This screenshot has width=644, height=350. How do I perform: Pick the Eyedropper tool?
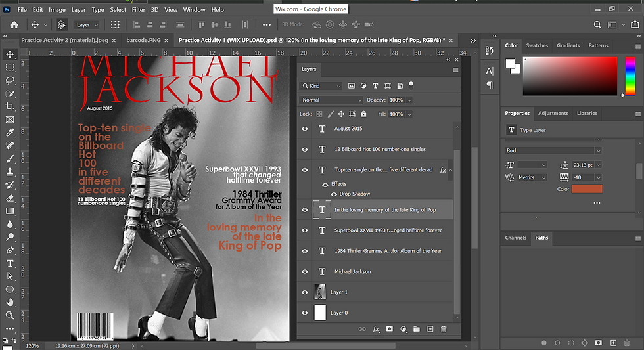10,132
